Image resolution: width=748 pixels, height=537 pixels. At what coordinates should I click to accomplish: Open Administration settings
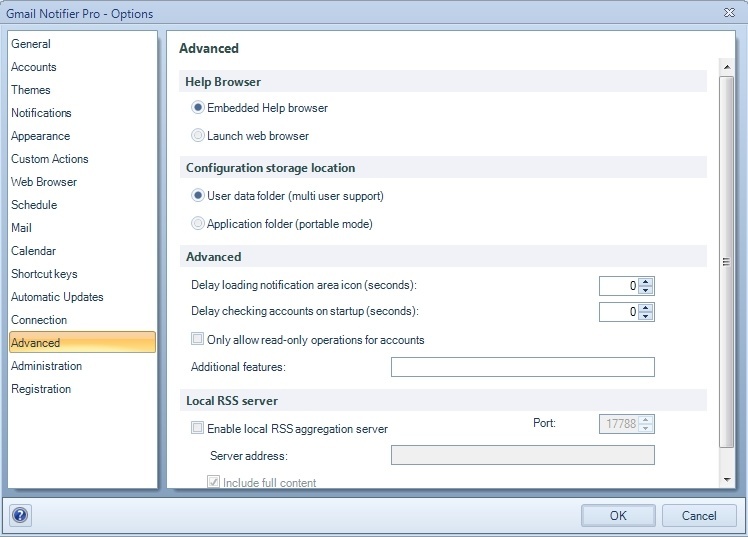pyautogui.click(x=83, y=366)
